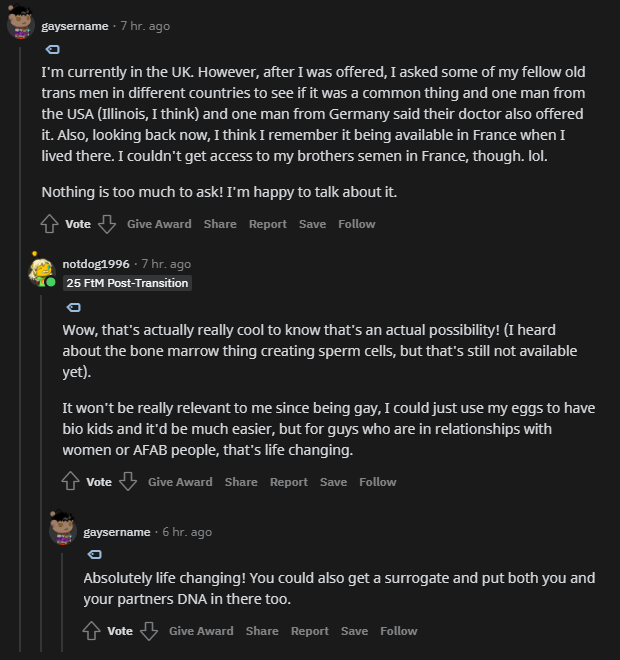
Task: Downvote notdog1996's comment
Action: point(128,481)
